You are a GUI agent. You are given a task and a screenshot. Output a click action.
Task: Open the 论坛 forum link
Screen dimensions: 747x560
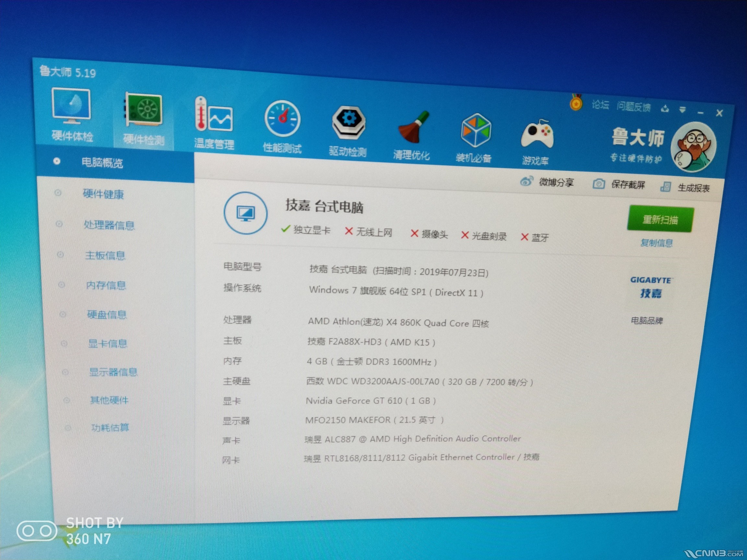(x=600, y=105)
